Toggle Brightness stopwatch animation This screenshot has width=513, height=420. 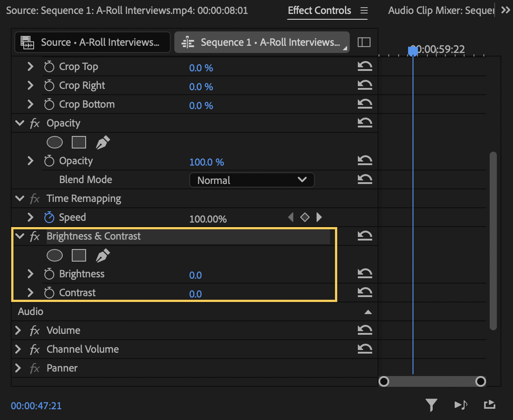point(49,274)
